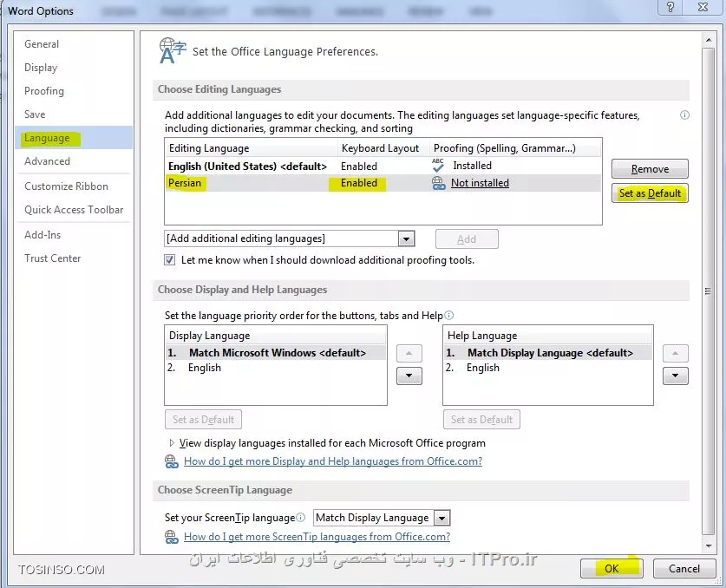
Task: Open the ScreenTip language dropdown
Action: coord(441,518)
